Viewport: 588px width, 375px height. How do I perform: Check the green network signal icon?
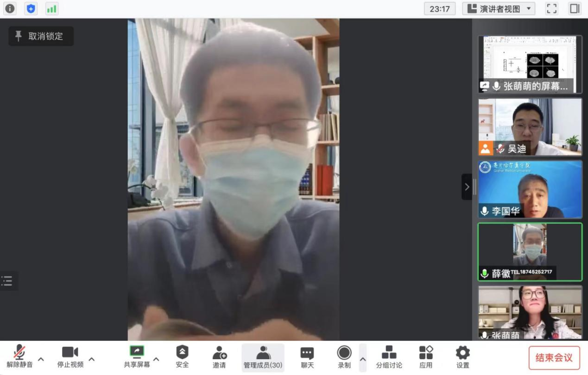52,9
